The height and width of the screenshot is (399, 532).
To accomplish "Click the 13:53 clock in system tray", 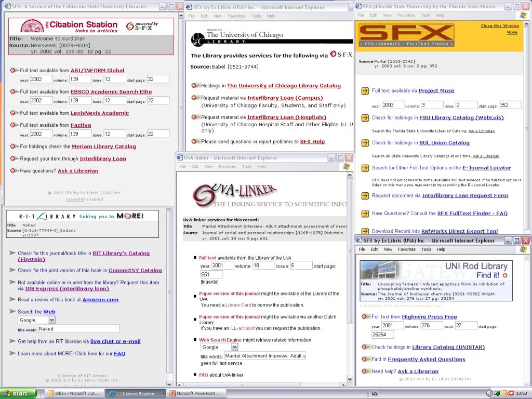I will pyautogui.click(x=522, y=394).
